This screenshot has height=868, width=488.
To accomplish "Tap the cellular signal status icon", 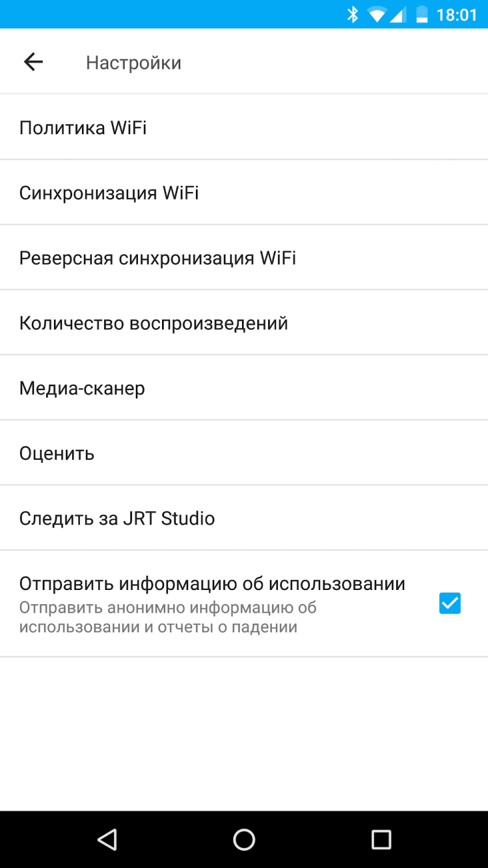I will (398, 14).
